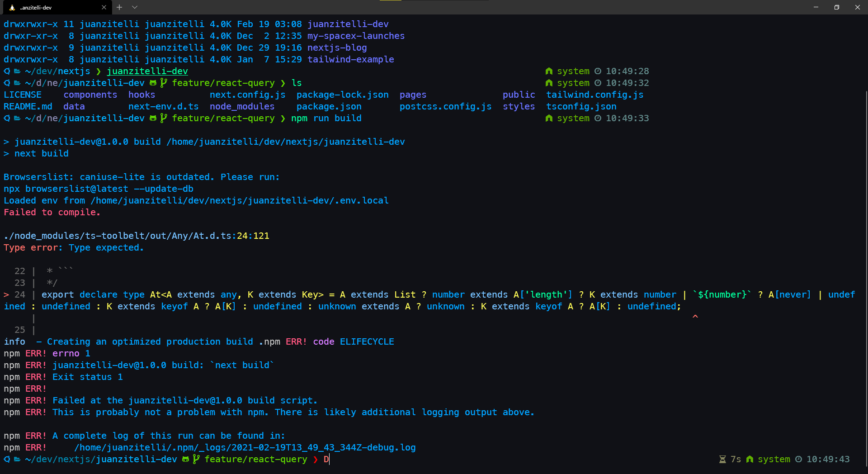Click the home icon beside system at 10:49:43
Image resolution: width=868 pixels, height=474 pixels.
750,459
